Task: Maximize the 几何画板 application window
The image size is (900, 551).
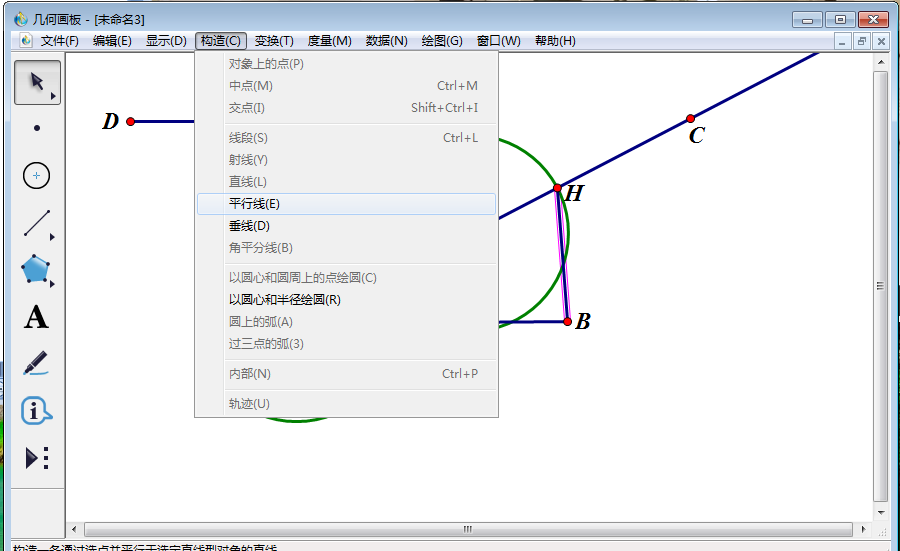Action: (x=840, y=20)
